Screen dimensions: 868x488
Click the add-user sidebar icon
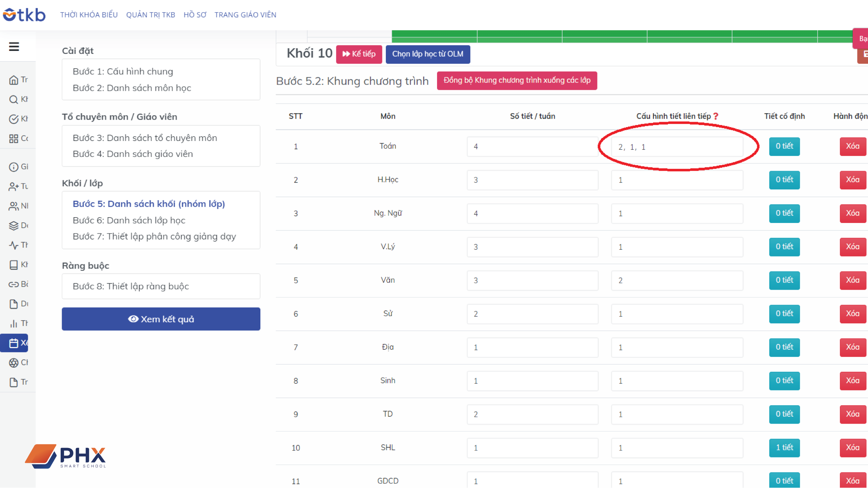[x=14, y=186]
